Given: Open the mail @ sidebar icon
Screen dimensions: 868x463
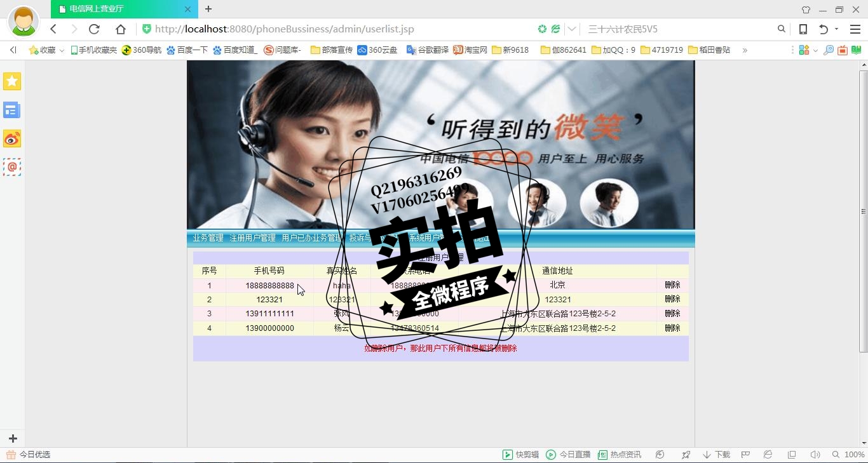Looking at the screenshot, I should [x=12, y=167].
